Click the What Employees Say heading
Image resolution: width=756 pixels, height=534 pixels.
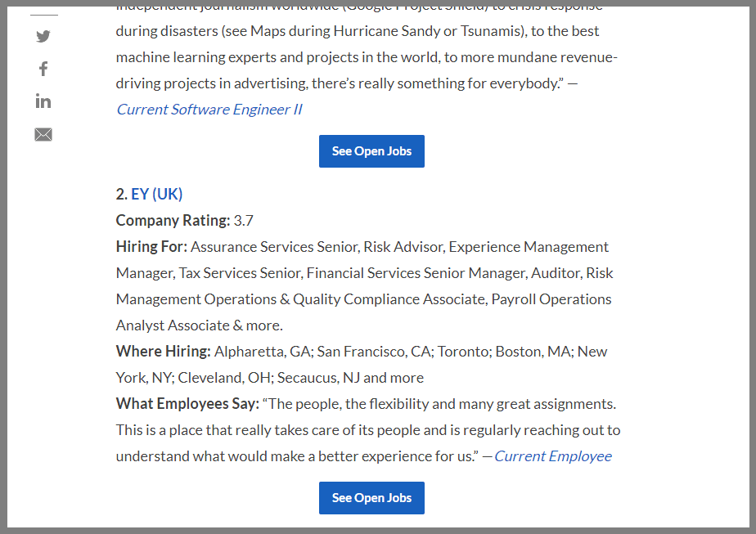[187, 404]
